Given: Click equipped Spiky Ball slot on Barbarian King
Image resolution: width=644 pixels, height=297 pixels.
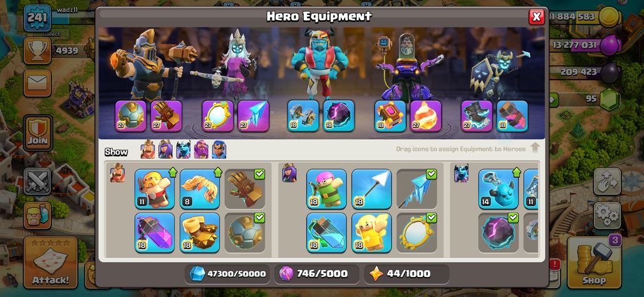Looking at the screenshot, I should (130, 116).
